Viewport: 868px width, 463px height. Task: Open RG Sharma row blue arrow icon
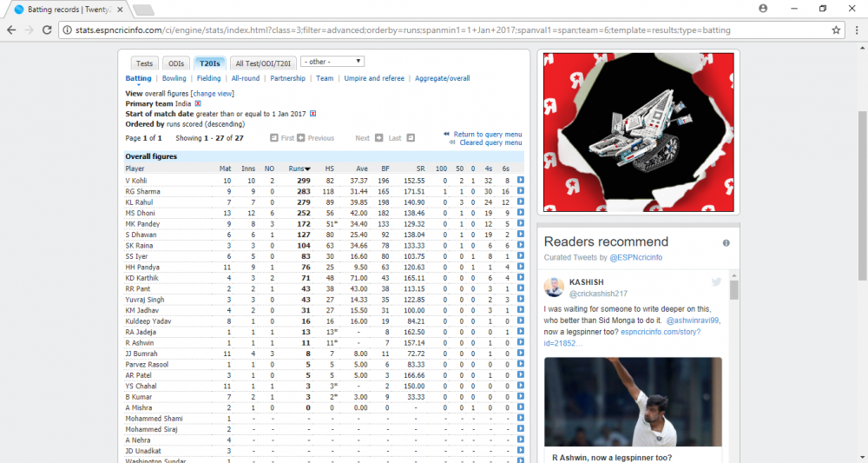point(520,191)
